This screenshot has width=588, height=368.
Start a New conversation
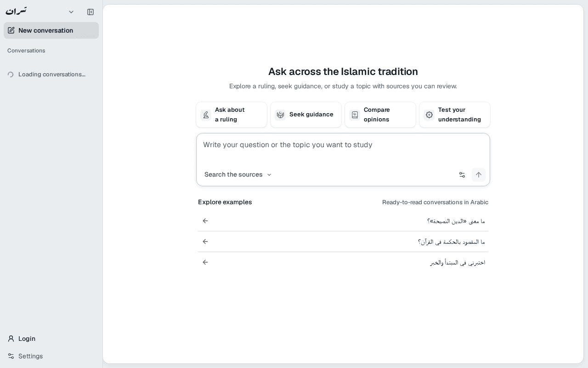click(51, 30)
